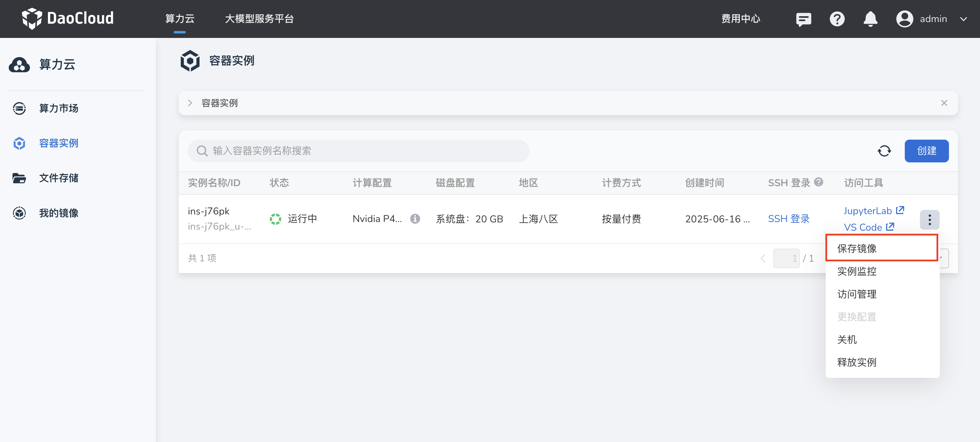
Task: Click the DaoCloud logo
Action: pos(68,18)
